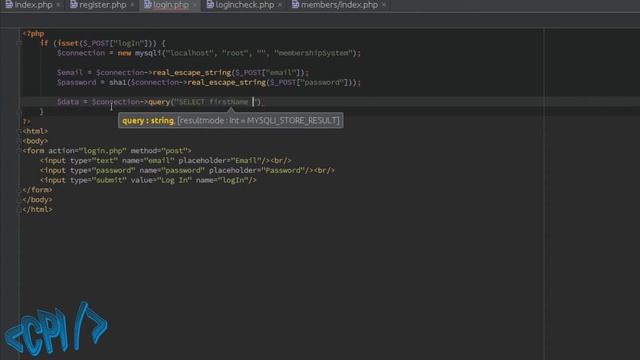Click the opening <?php tag
The height and width of the screenshot is (360, 640).
pos(33,33)
